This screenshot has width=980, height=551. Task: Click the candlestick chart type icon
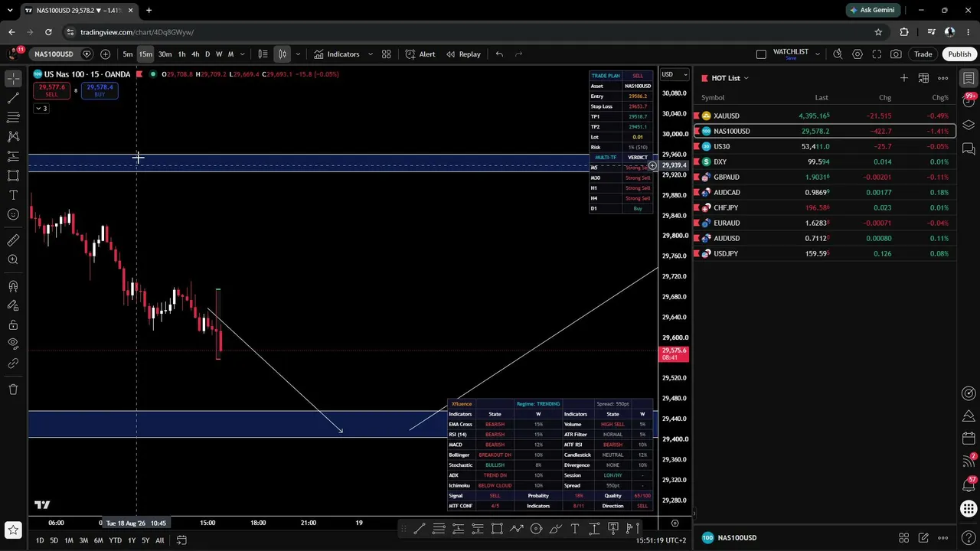coord(282,54)
